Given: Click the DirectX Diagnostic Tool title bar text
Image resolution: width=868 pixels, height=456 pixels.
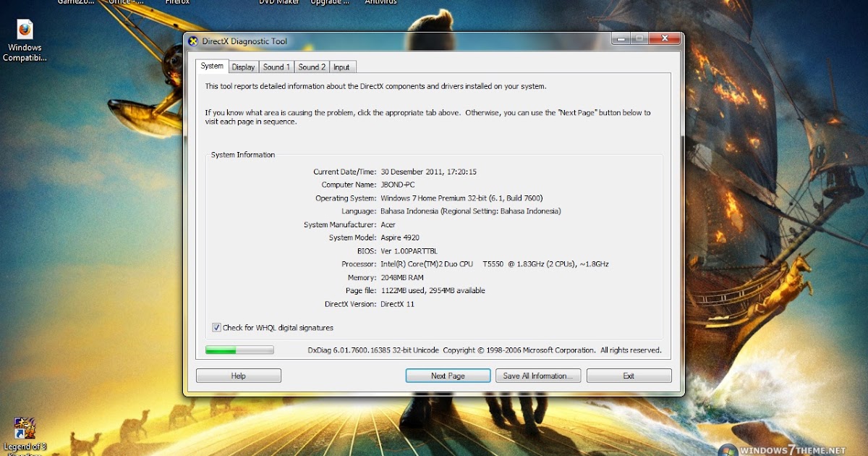Looking at the screenshot, I should 244,41.
